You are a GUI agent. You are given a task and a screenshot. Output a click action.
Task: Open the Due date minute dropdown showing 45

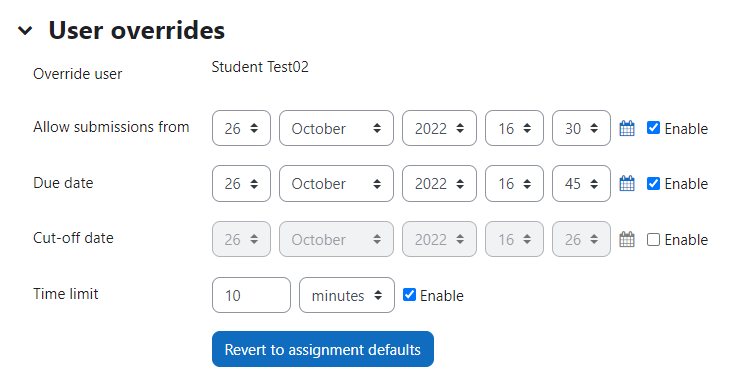(581, 183)
